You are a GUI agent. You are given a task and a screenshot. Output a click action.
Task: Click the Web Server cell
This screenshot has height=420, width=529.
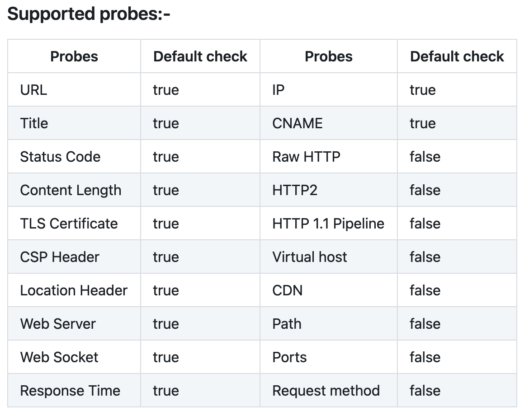(x=74, y=323)
